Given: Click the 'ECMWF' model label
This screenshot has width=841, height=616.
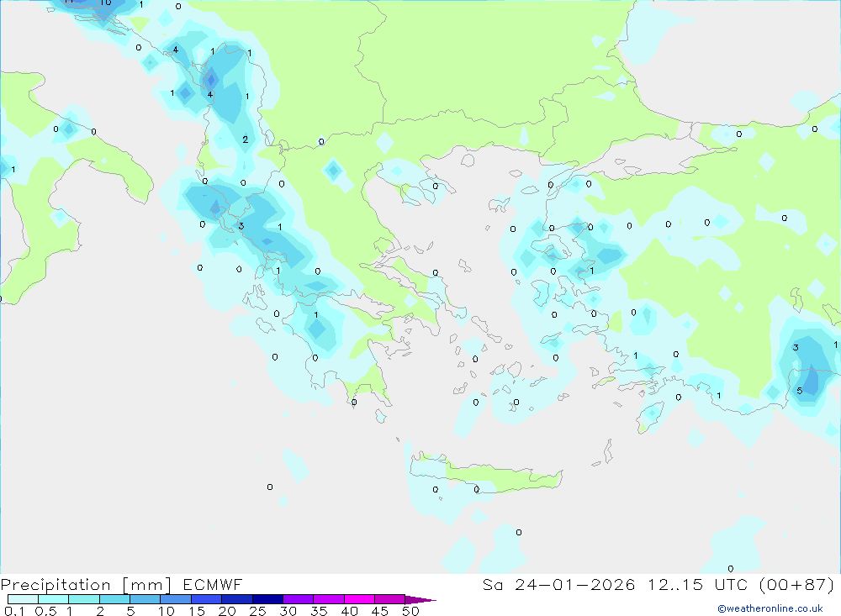Looking at the screenshot, I should coord(213,585).
